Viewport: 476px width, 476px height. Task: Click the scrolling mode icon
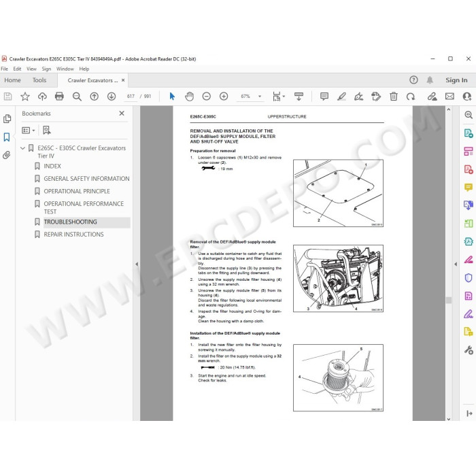coord(299,97)
